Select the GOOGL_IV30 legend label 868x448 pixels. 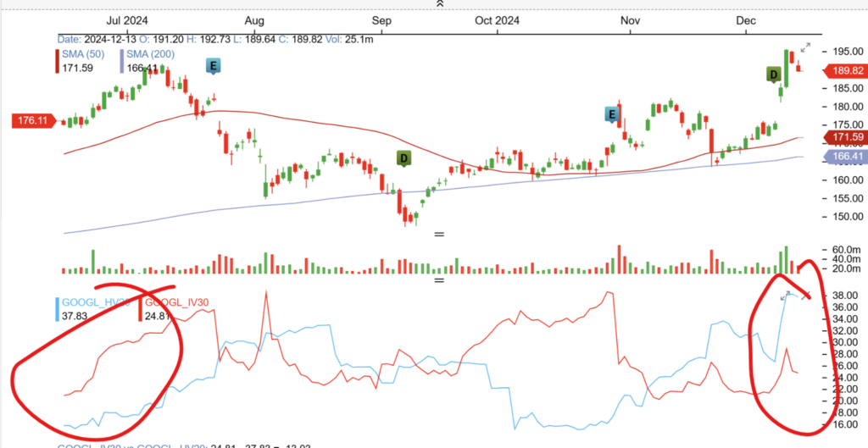point(176,302)
